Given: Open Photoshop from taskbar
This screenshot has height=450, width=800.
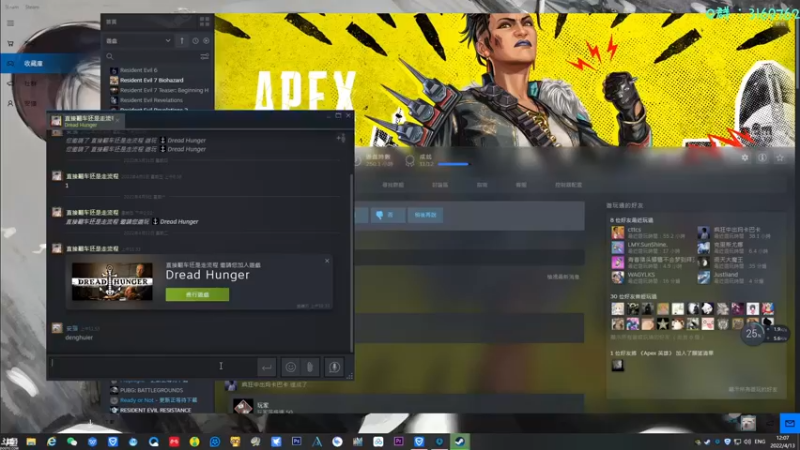Looking at the screenshot, I should click(296, 442).
